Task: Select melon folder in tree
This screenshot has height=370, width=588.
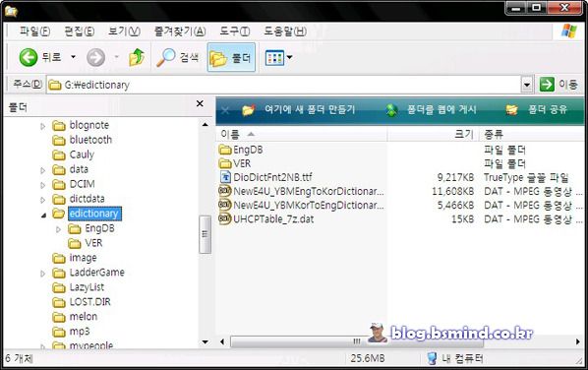Action: pos(84,316)
